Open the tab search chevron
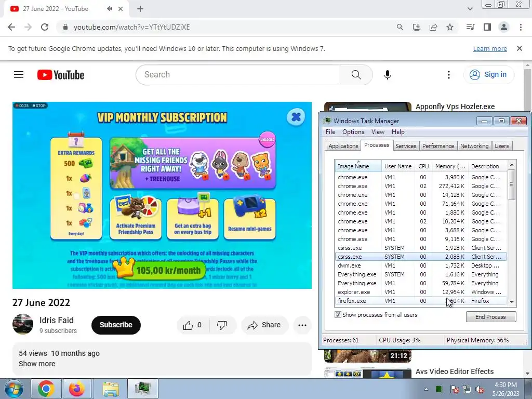 click(x=470, y=9)
